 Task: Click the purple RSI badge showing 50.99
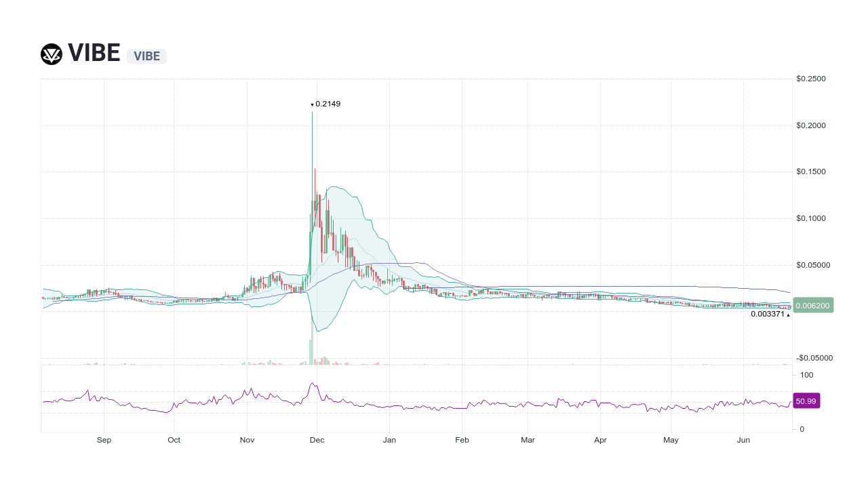[x=806, y=401]
